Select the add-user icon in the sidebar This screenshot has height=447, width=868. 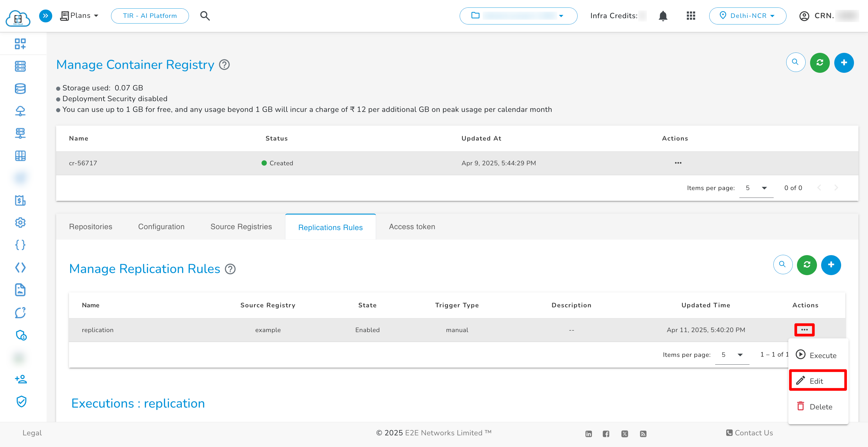21,379
